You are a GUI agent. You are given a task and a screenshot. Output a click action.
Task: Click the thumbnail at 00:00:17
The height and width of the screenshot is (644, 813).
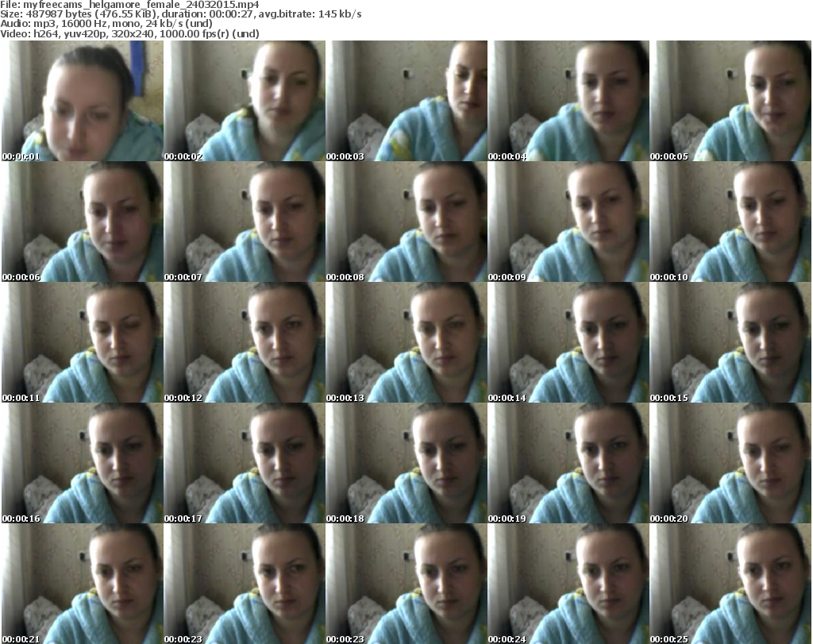245,463
